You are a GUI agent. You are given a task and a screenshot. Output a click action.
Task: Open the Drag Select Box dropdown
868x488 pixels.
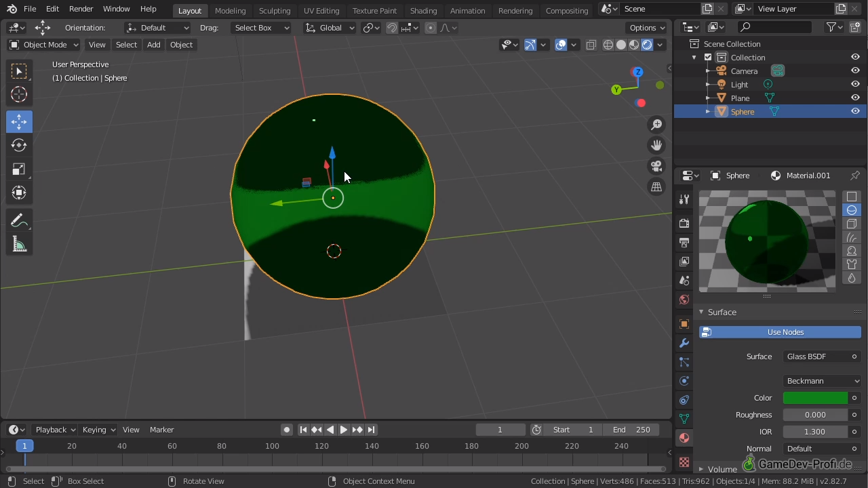coord(260,28)
